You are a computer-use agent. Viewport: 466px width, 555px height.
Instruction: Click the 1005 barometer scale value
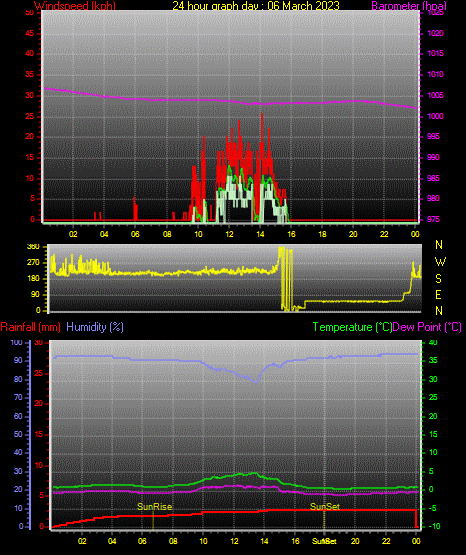tap(435, 95)
